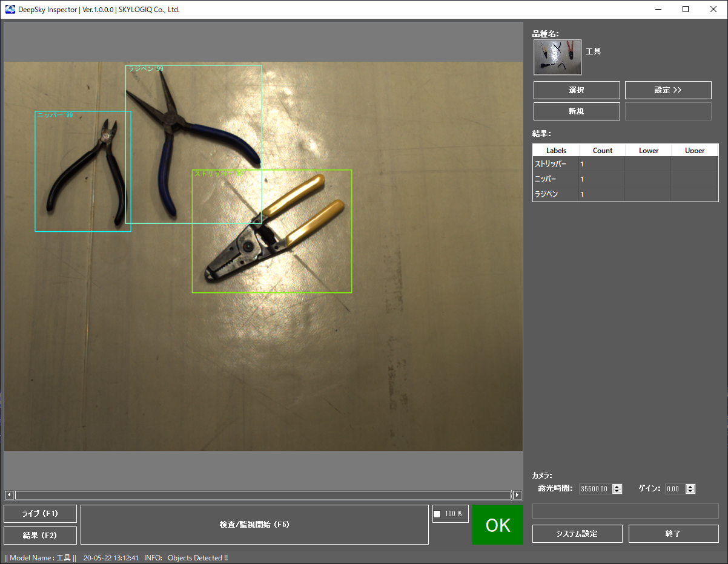This screenshot has width=728, height=564.
Task: Click the ストリッパー detection label
Action: click(219, 174)
